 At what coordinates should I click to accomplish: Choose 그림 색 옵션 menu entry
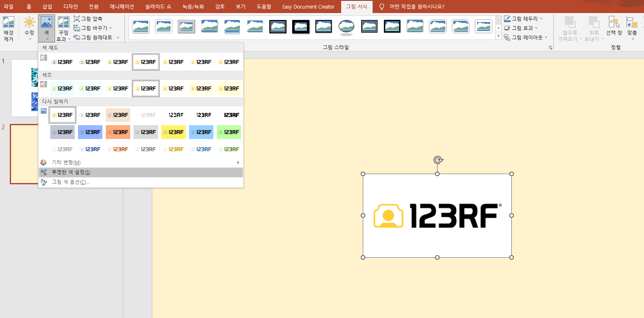pyautogui.click(x=141, y=182)
